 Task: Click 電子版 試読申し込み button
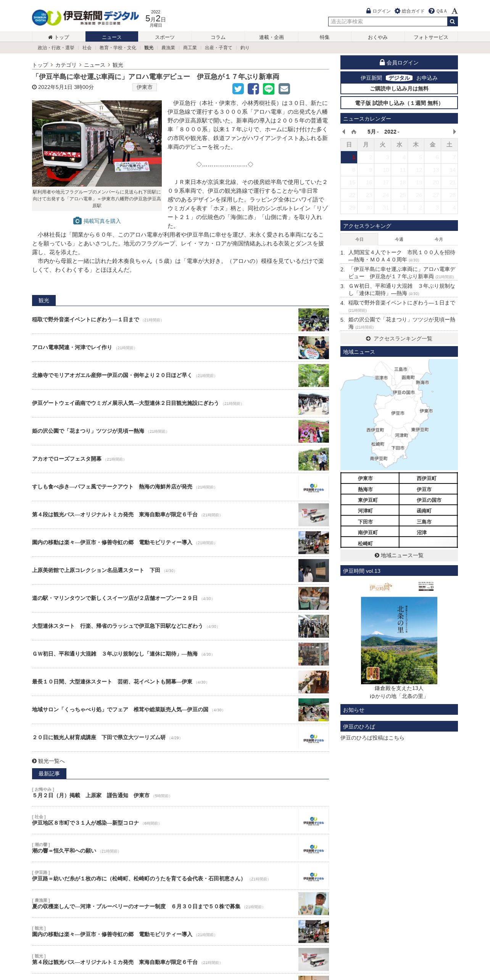pyautogui.click(x=399, y=103)
